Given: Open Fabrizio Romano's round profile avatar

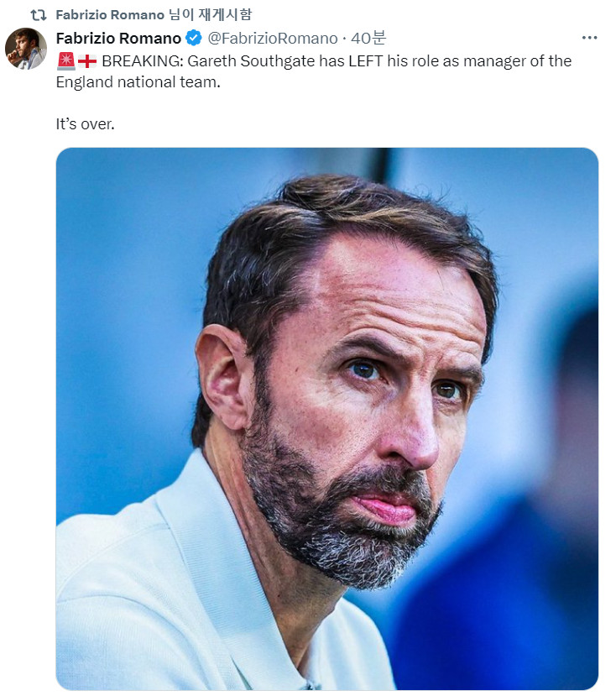Looking at the screenshot, I should (26, 49).
